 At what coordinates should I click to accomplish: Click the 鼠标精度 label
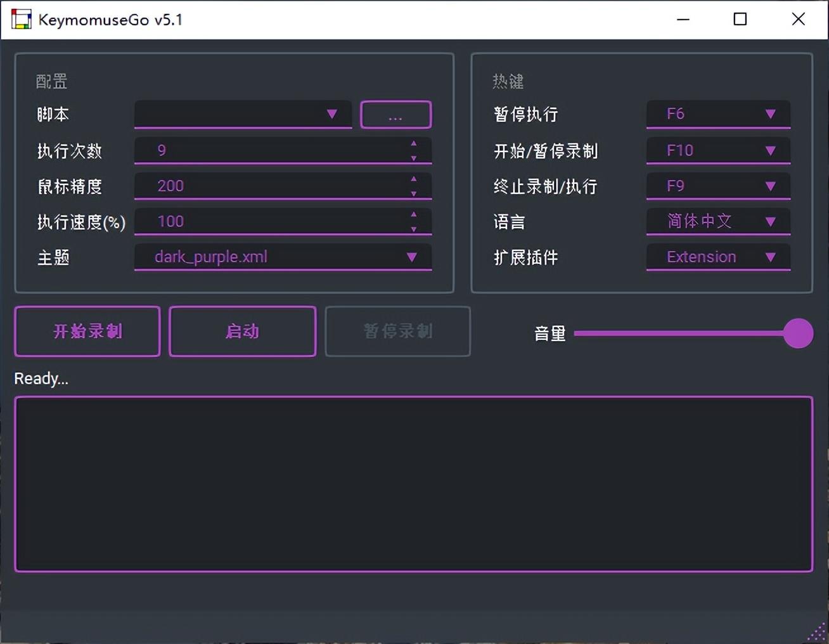[70, 186]
